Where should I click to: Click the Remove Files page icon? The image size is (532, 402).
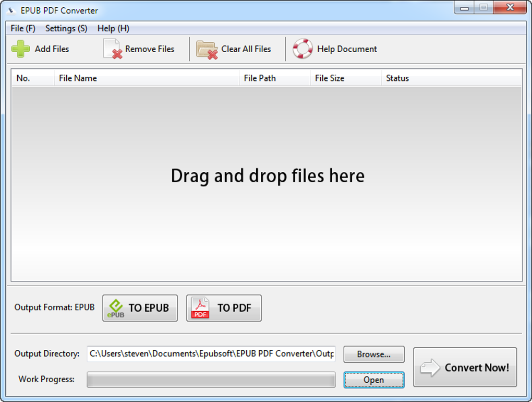pyautogui.click(x=113, y=49)
